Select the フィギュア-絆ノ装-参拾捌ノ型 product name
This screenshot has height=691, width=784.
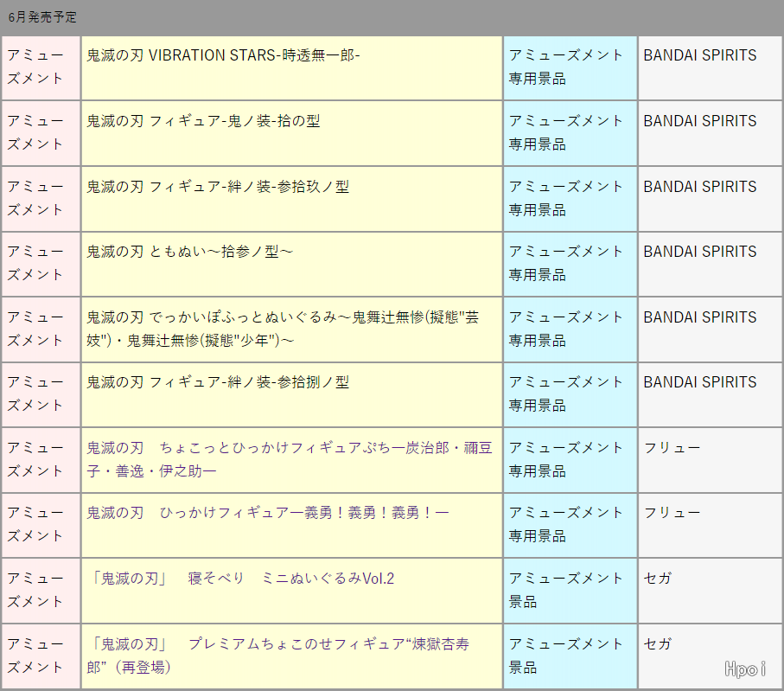[x=218, y=382]
